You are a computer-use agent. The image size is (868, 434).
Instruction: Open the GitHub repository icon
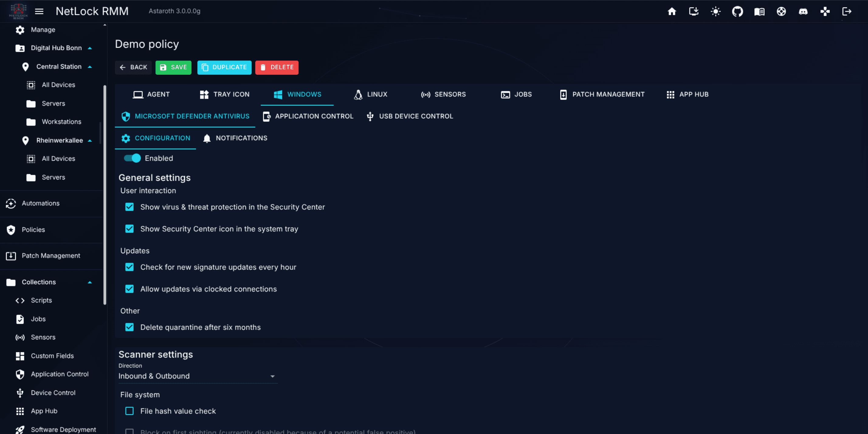point(737,12)
